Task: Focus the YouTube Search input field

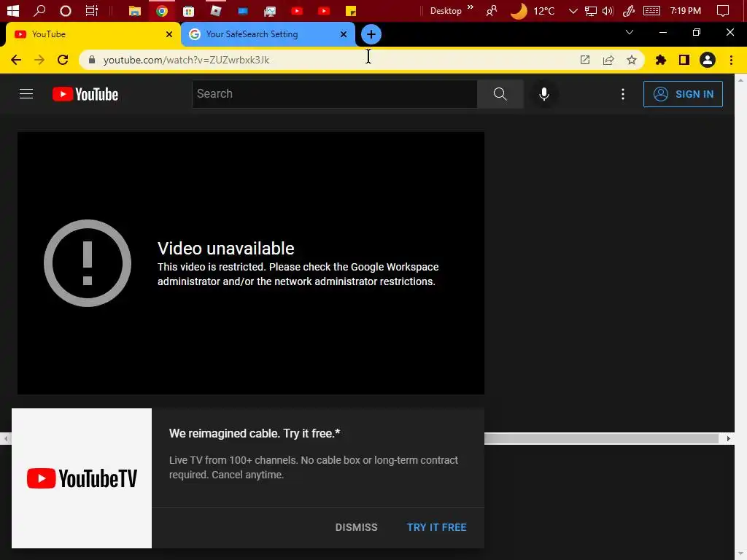Action: pyautogui.click(x=334, y=94)
